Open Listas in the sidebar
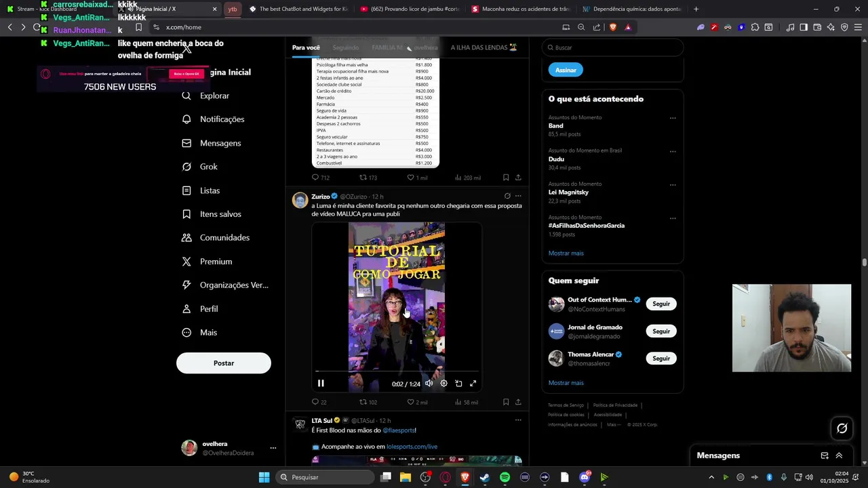The image size is (868, 488). (201, 190)
